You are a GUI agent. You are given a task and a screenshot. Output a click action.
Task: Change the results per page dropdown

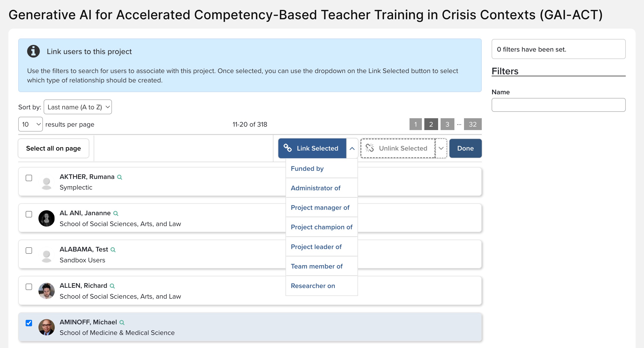31,124
